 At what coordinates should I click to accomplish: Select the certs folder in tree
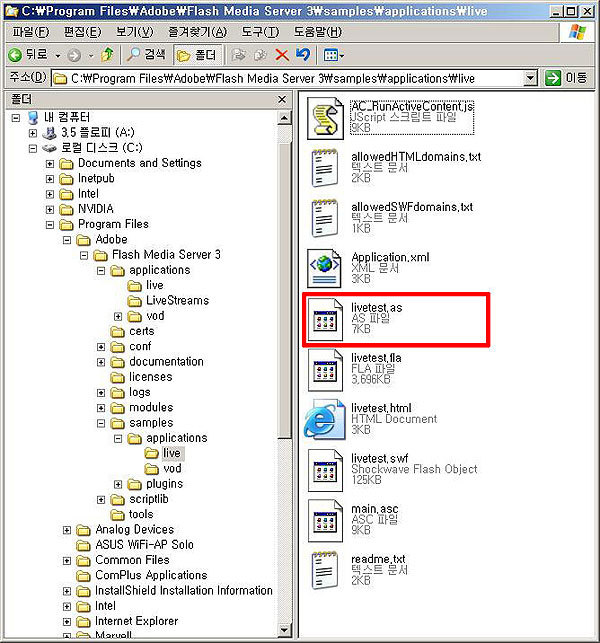[132, 331]
